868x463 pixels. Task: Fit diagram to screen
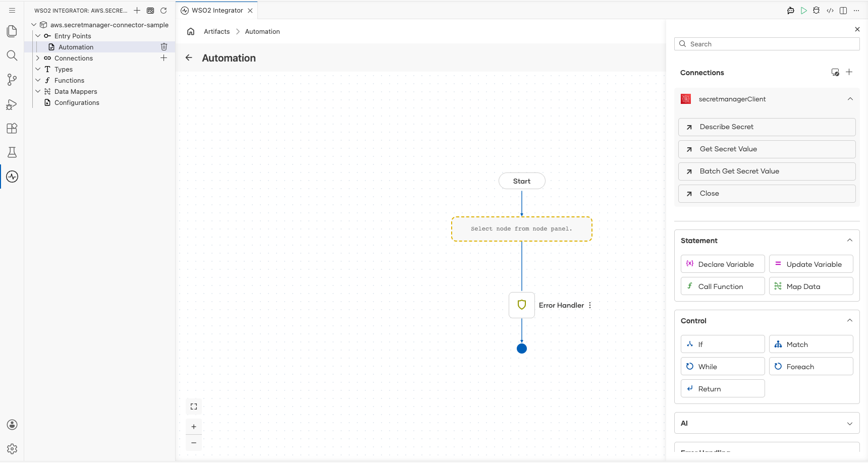click(194, 407)
